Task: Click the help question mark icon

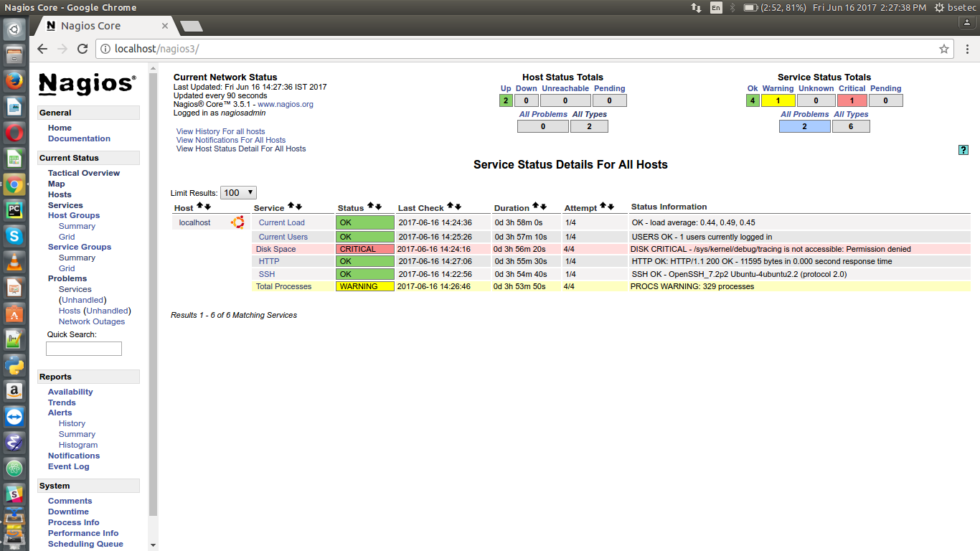Action: 963,150
